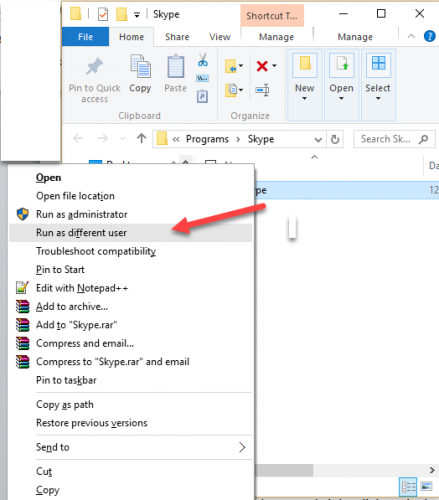Choose Compress to "Skype.rar" and email
439x500 pixels.
(131, 362)
